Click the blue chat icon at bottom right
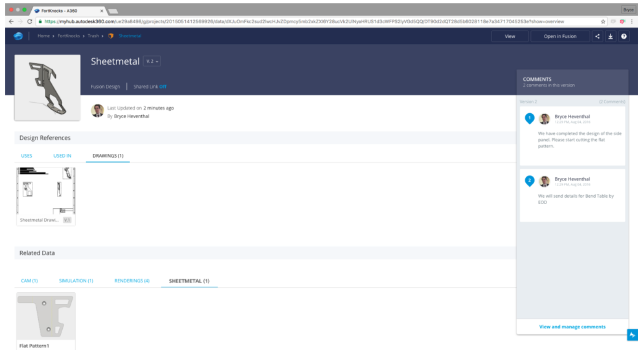The width and height of the screenshot is (644, 350). click(x=632, y=335)
